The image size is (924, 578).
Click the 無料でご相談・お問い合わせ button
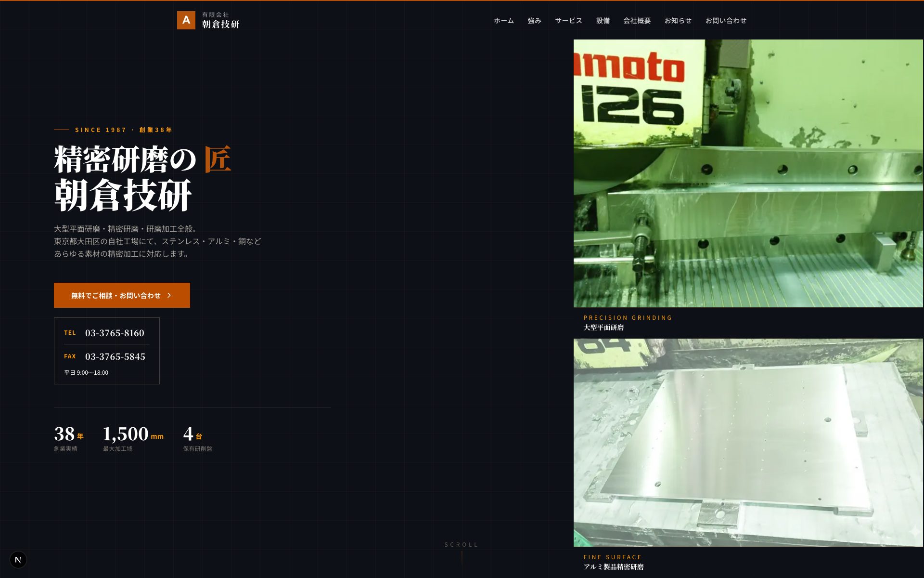point(122,295)
